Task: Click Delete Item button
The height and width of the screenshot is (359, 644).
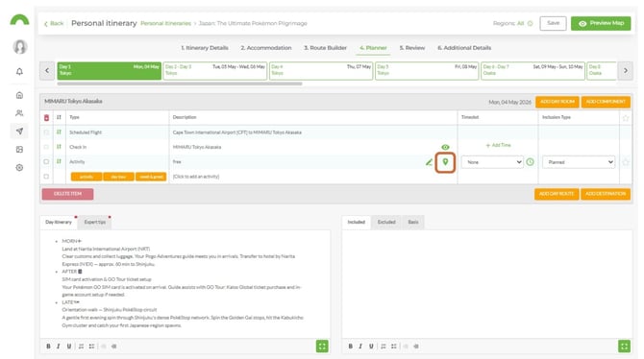Action: click(x=68, y=194)
